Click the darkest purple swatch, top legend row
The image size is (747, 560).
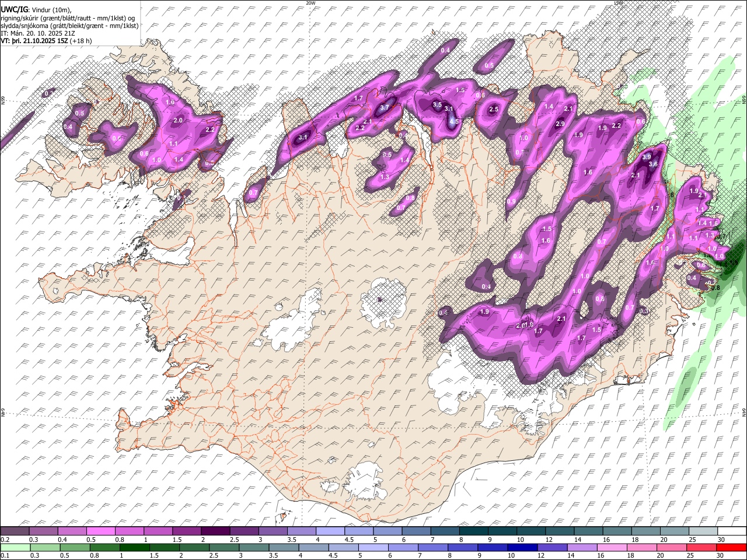(x=215, y=531)
